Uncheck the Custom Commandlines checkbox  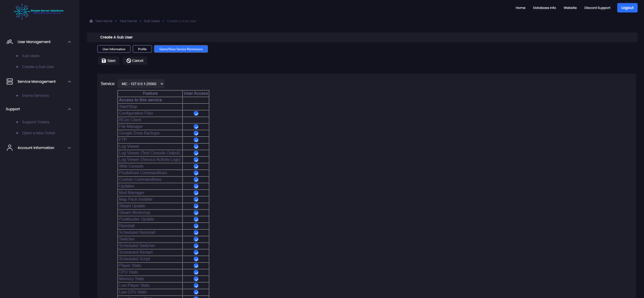pyautogui.click(x=196, y=180)
